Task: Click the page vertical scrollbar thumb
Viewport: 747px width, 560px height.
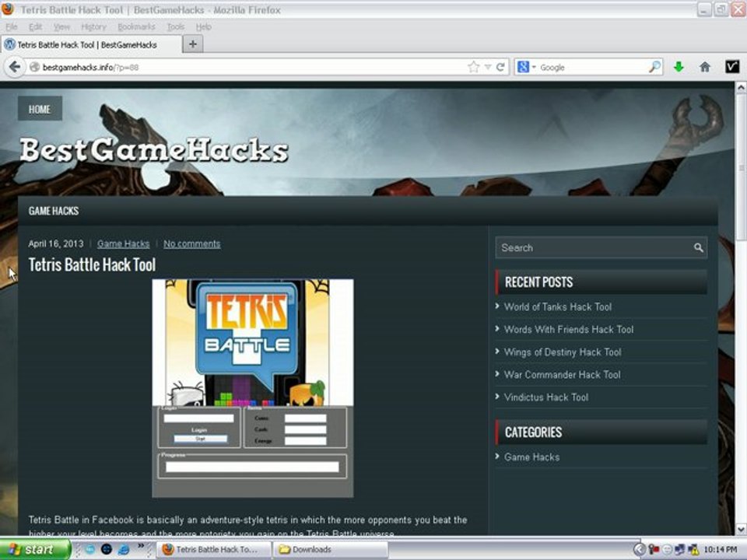Action: 741,168
